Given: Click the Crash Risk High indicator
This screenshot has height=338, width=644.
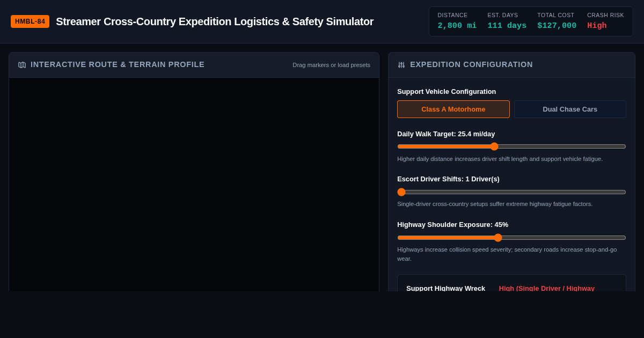Looking at the screenshot, I should click(597, 26).
